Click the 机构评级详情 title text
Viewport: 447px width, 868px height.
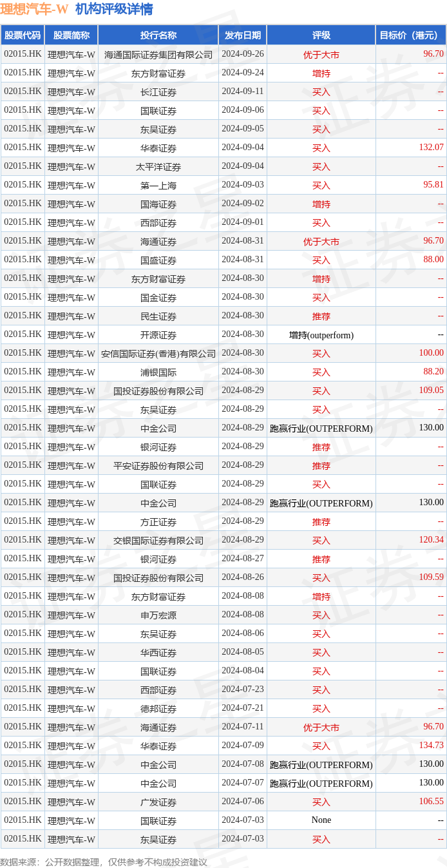click(x=114, y=9)
